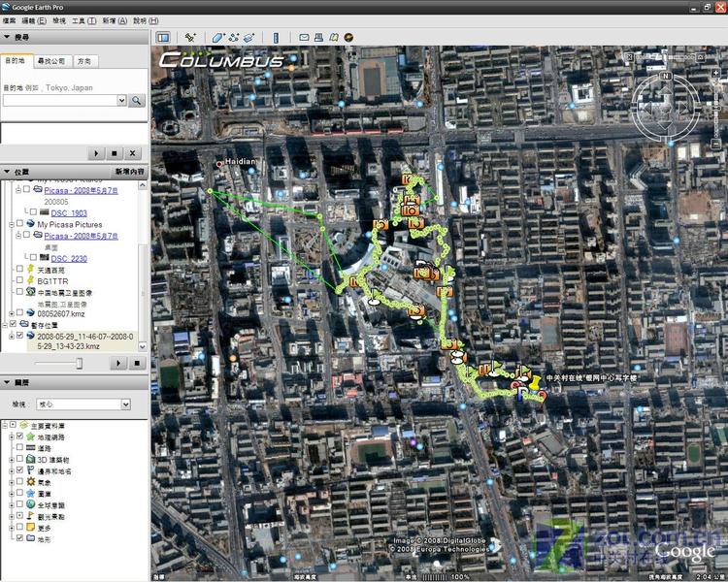Click the yellow pushpin placemark on the map
The width and height of the screenshot is (728, 582).
535,384
